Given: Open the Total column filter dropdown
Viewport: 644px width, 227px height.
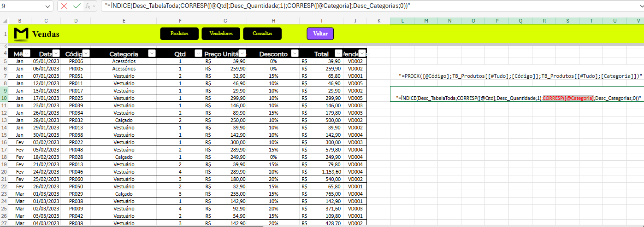Looking at the screenshot, I should pyautogui.click(x=339, y=53).
